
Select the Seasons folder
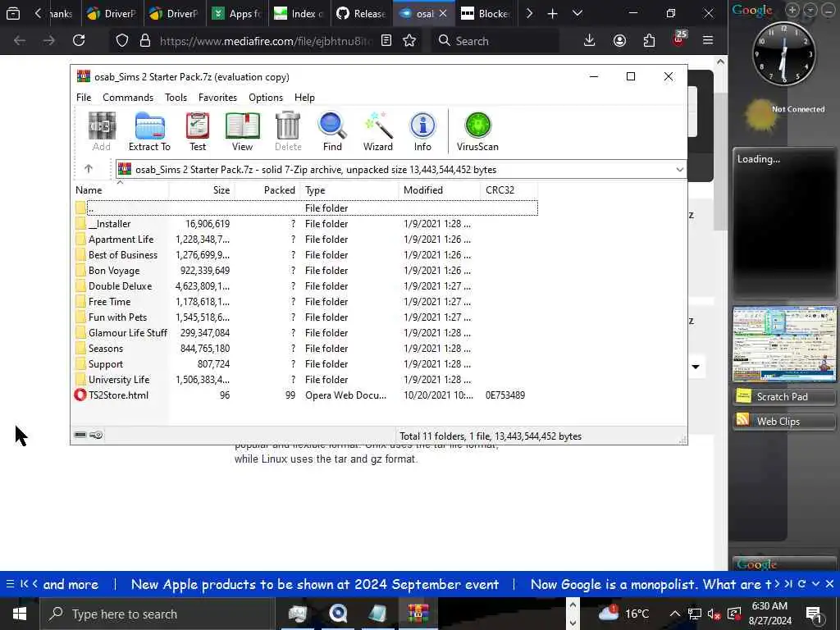click(105, 349)
